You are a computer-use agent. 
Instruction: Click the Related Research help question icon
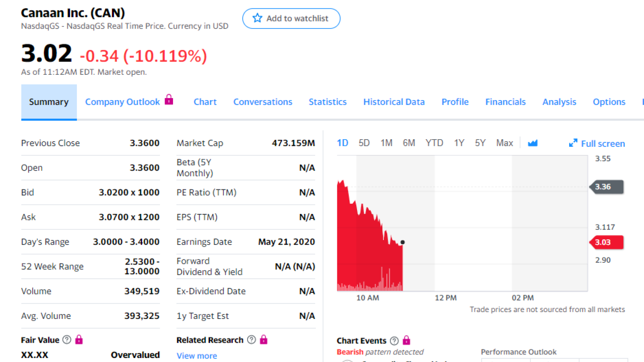click(x=252, y=340)
